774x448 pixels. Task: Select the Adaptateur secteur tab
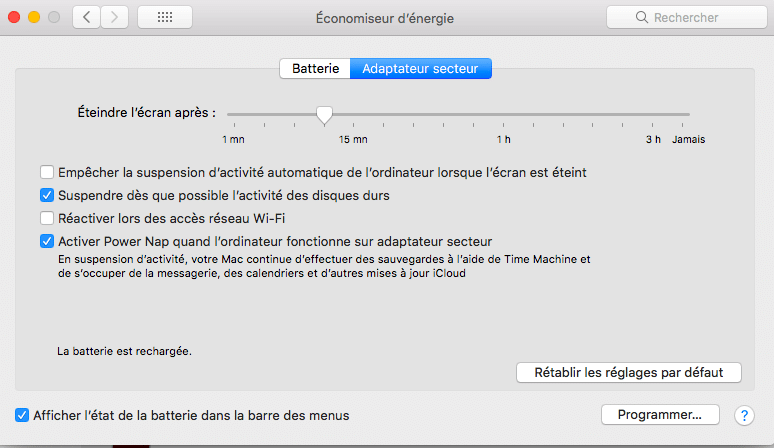point(421,69)
